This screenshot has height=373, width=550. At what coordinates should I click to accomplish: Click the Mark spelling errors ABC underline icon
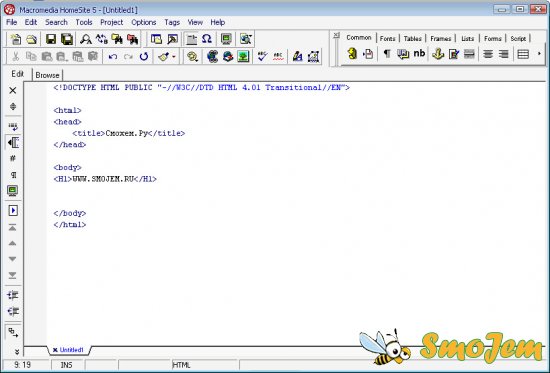pos(278,56)
